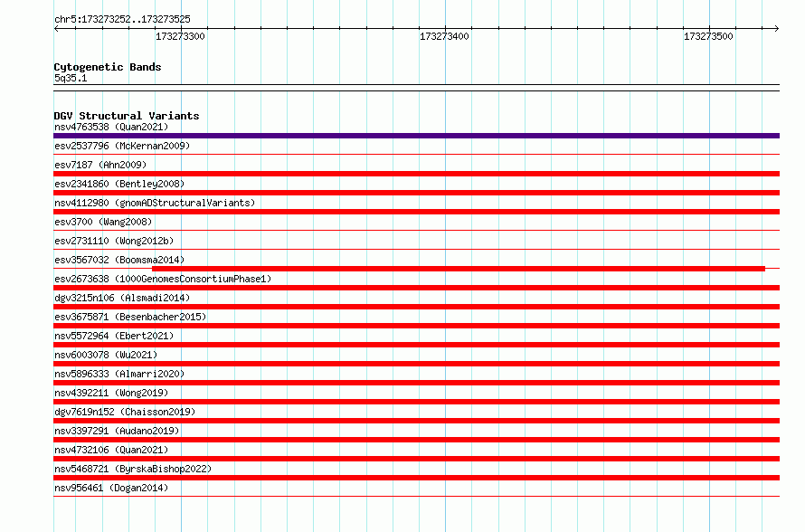The height and width of the screenshot is (532, 805).
Task: Click the esv2341860 (Bentley2008) label
Action: pos(119,184)
